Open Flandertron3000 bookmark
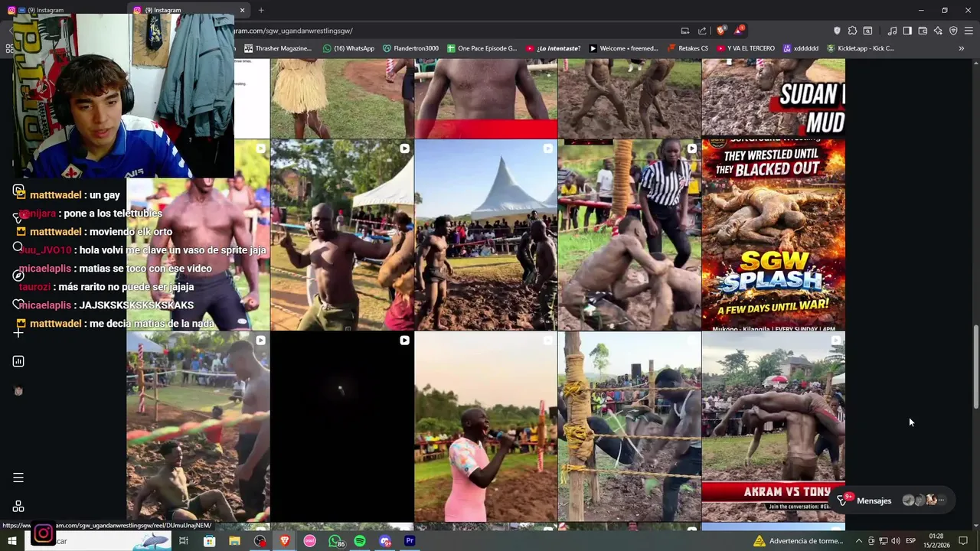The image size is (980, 551). tap(410, 48)
